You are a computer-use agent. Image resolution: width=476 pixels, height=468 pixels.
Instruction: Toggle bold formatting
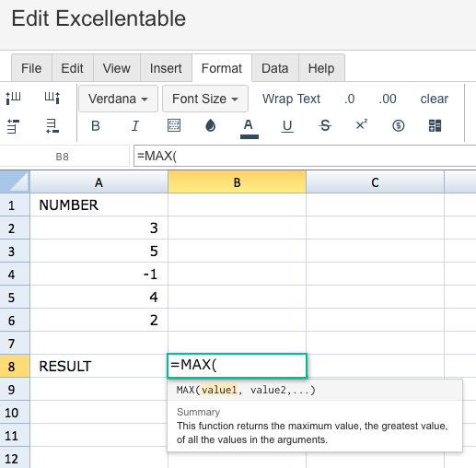point(96,125)
